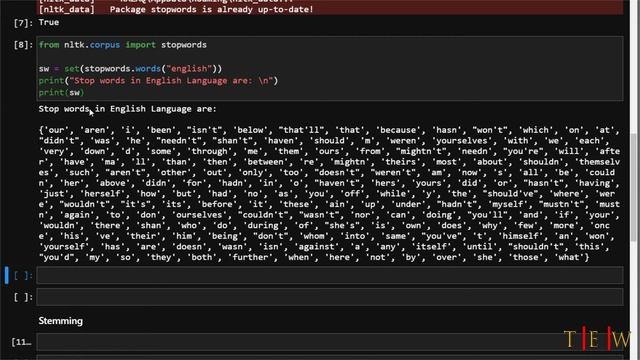Viewport: 640px width, 360px height.
Task: Click the empty cell under Stemming heading
Action: pos(330,342)
